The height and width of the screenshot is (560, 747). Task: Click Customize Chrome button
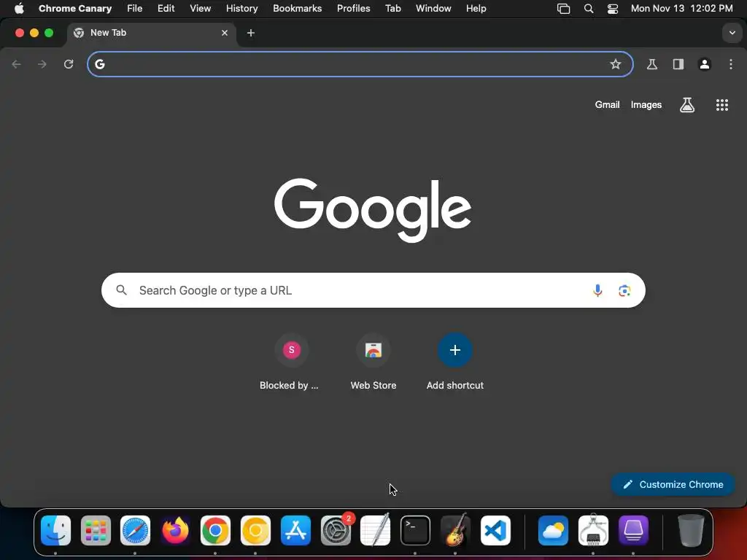(x=673, y=485)
